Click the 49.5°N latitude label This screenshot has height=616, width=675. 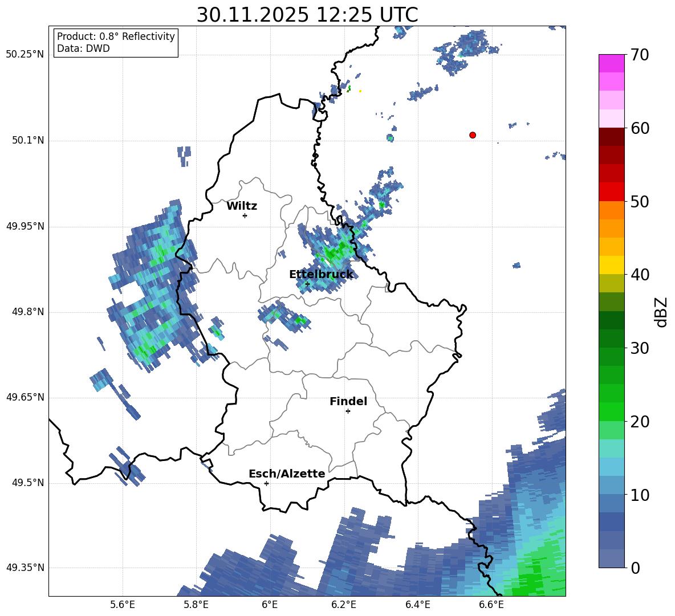coord(28,483)
